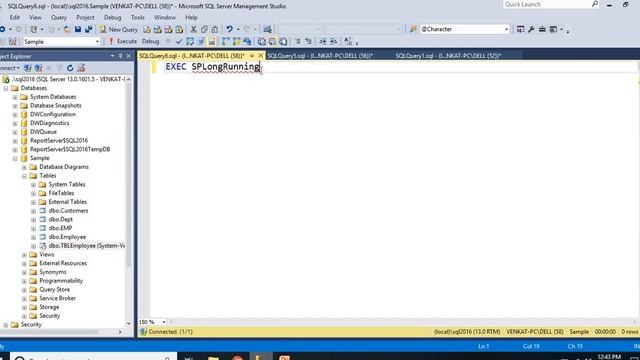
Task: Click the Debug button
Action: point(150,41)
